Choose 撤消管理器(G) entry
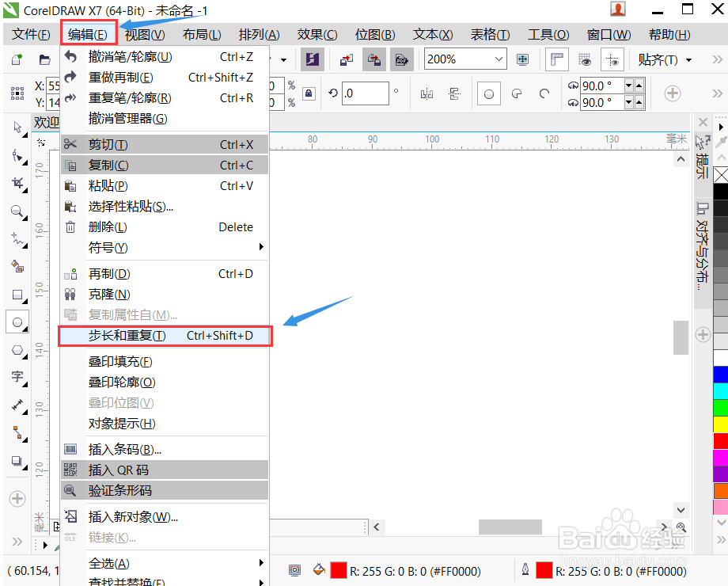728x586 pixels. pyautogui.click(x=165, y=119)
